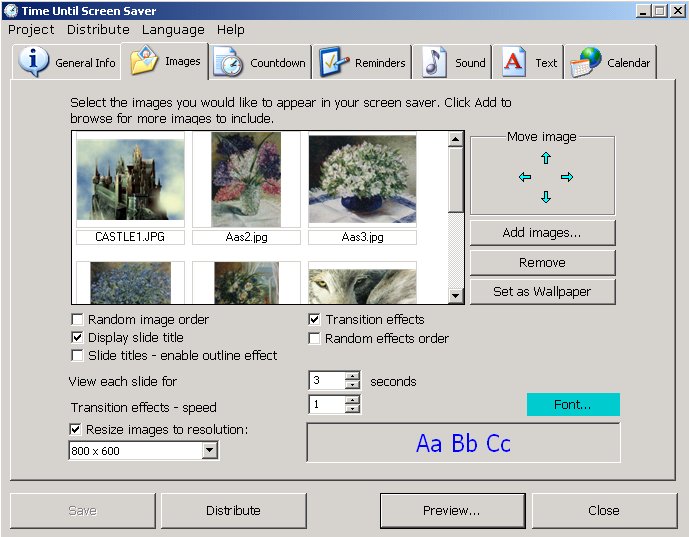Click the Countdown tab clock icon
Image resolution: width=689 pixels, height=537 pixels.
point(228,62)
